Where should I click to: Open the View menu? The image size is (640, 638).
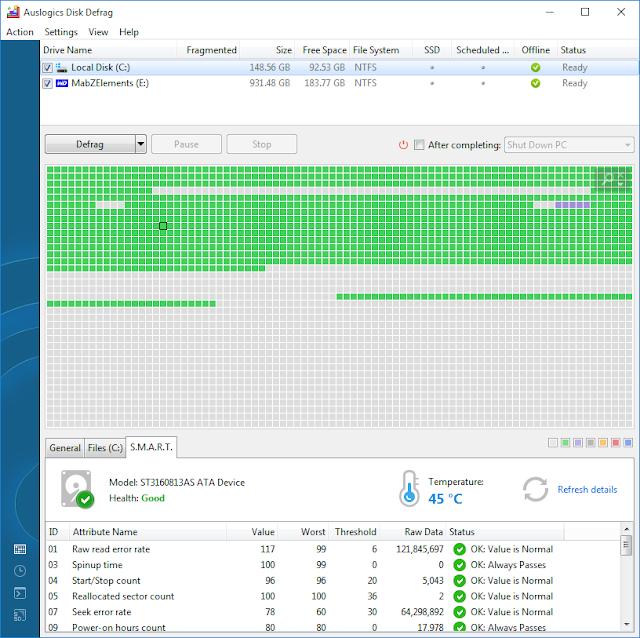98,32
